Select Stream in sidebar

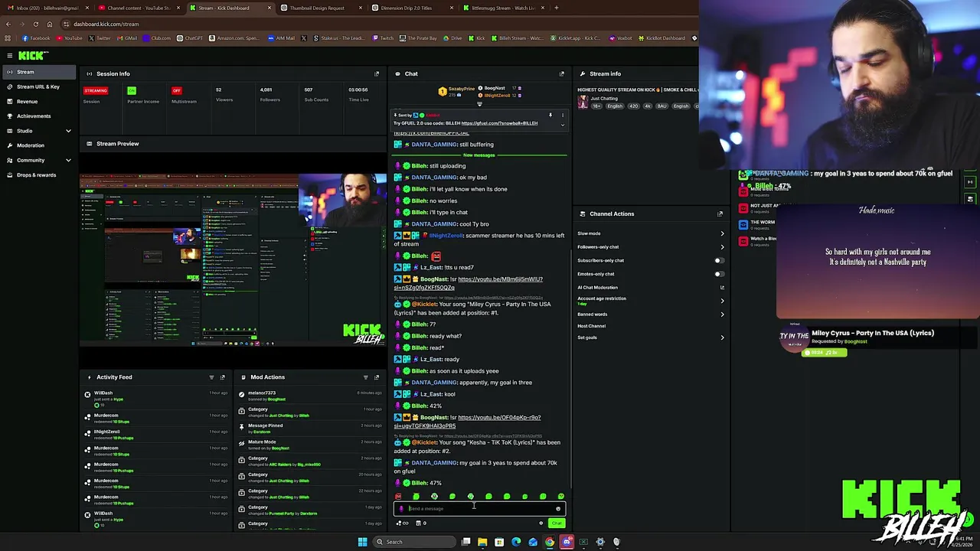pyautogui.click(x=38, y=72)
